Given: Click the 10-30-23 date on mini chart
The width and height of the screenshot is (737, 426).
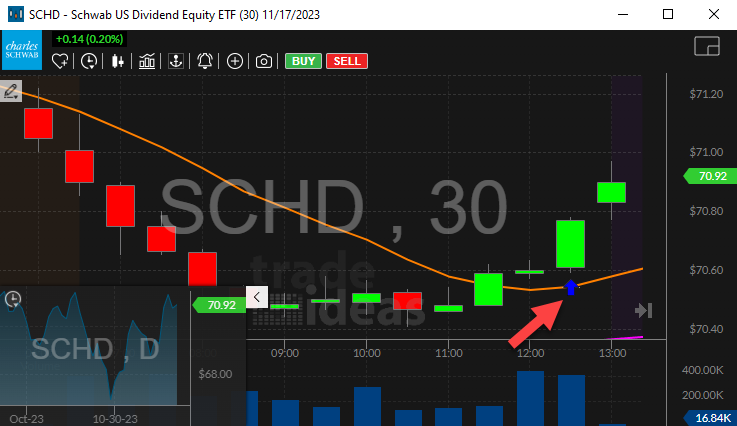Looking at the screenshot, I should [115, 418].
